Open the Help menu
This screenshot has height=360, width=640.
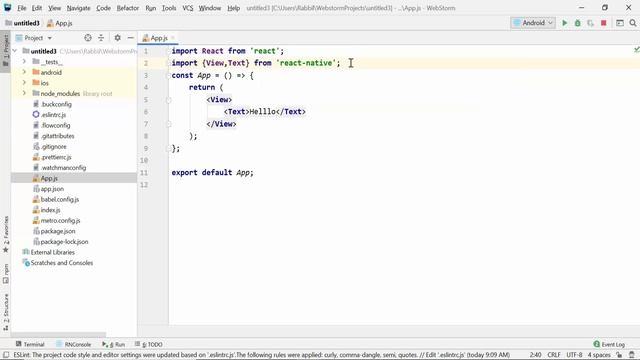(233, 8)
